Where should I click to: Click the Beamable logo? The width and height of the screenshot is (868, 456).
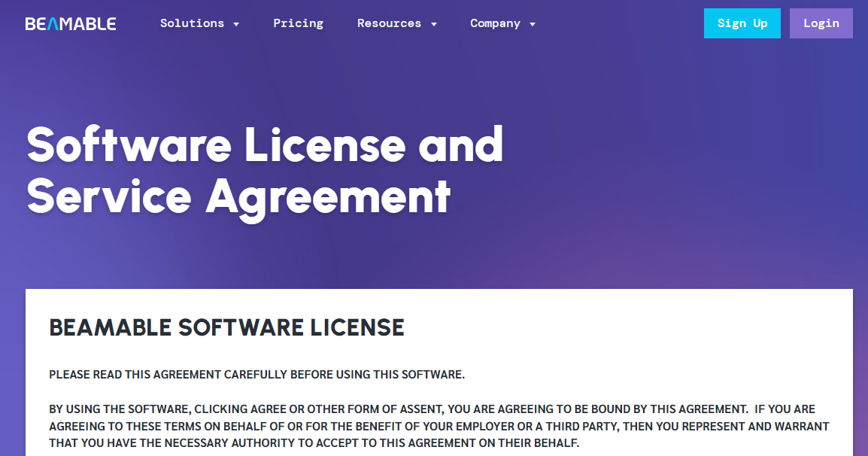click(71, 23)
